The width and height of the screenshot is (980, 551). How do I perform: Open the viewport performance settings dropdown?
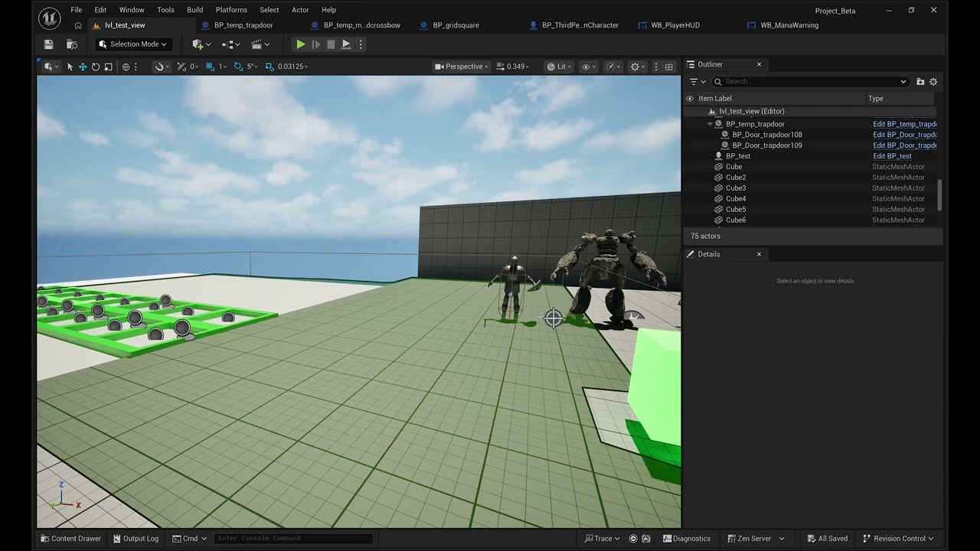click(x=613, y=67)
